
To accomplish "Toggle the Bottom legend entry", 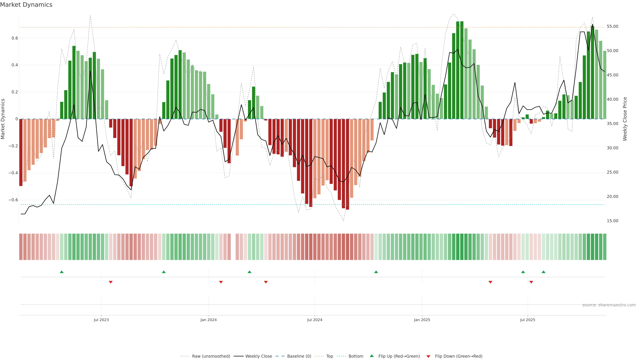I will (356, 356).
